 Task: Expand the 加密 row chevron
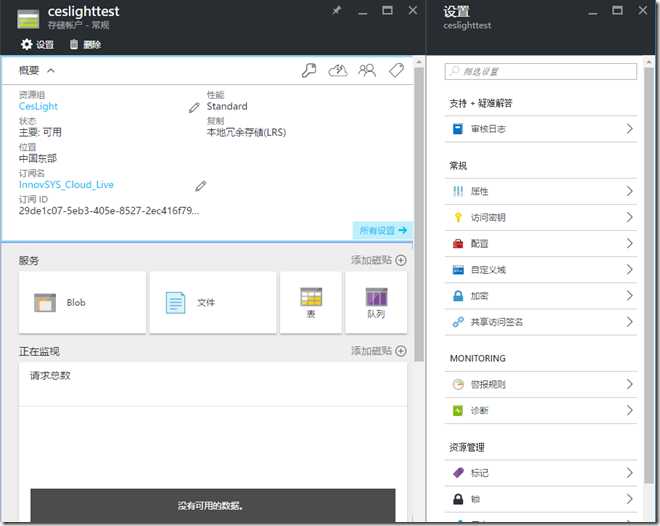click(x=629, y=296)
